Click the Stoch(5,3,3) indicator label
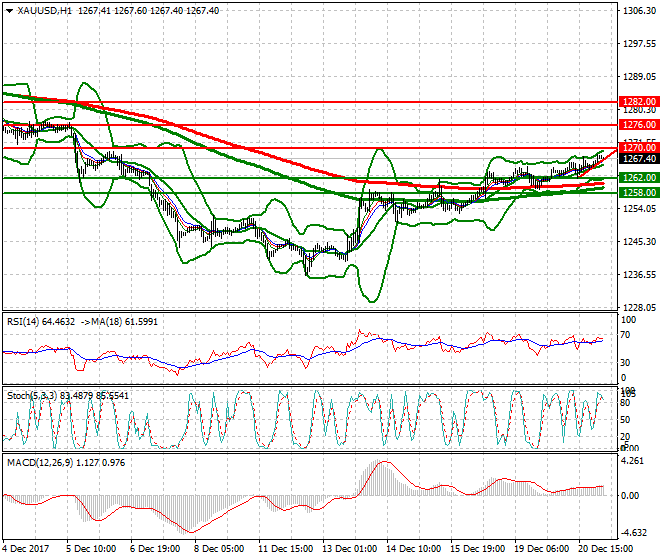The width and height of the screenshot is (660, 560). coord(68,396)
